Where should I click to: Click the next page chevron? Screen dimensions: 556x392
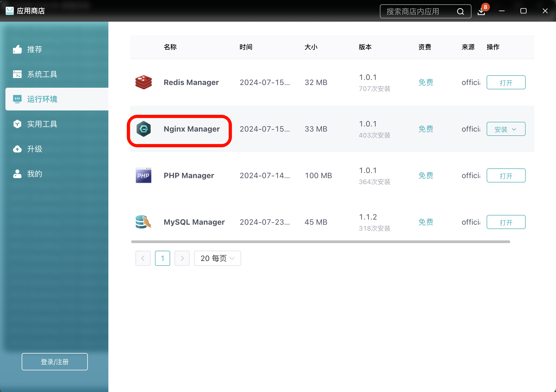(182, 258)
